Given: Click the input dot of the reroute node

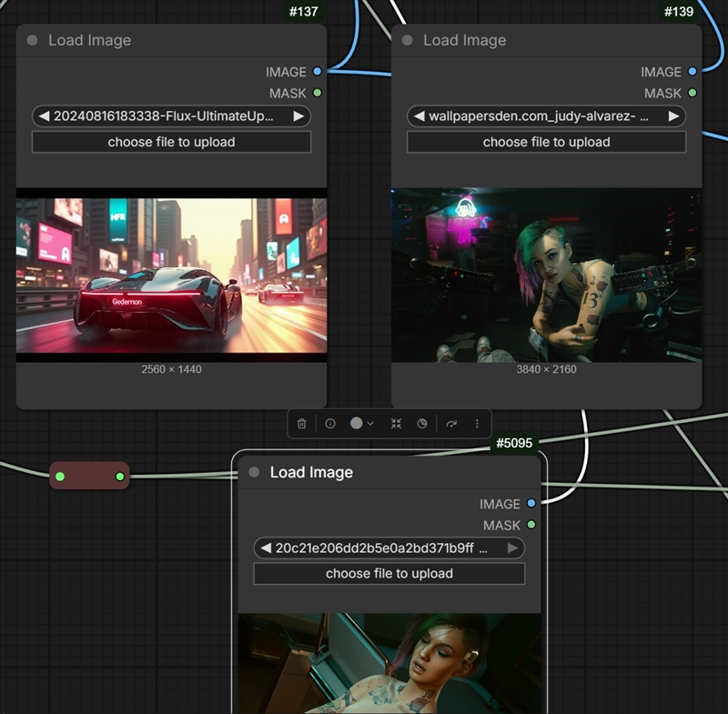Looking at the screenshot, I should coord(60,476).
